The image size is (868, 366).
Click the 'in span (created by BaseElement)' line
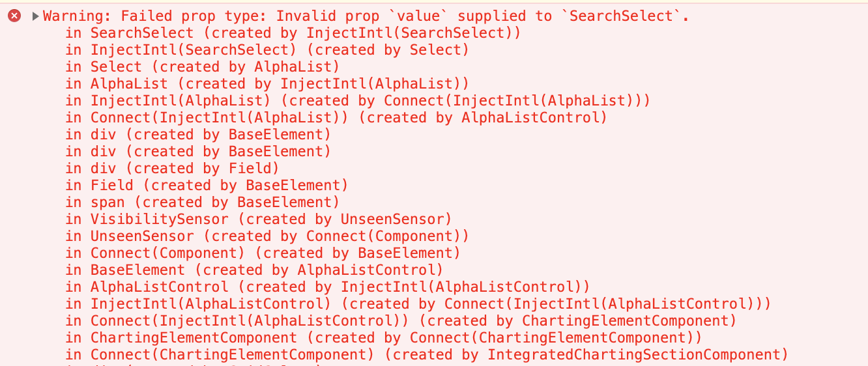pyautogui.click(x=202, y=203)
